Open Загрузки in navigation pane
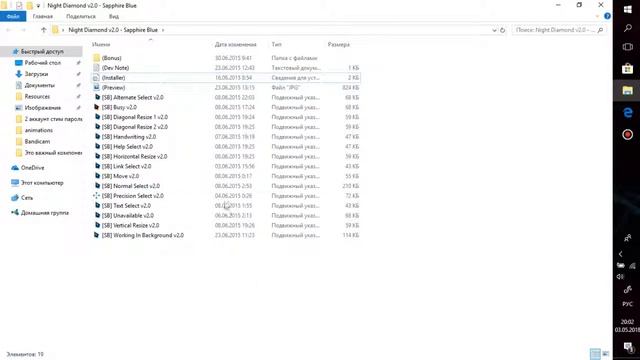Image resolution: width=640 pixels, height=360 pixels. click(x=36, y=74)
